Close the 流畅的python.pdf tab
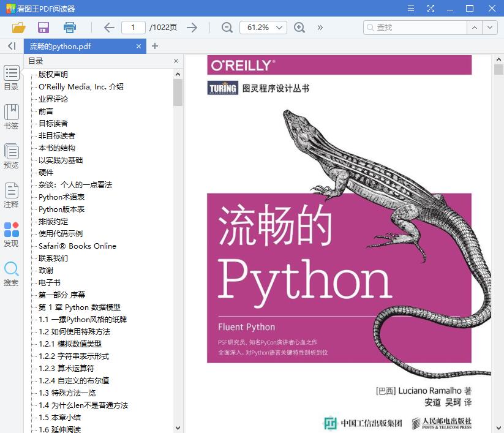Viewport: 504px width, 433px height. pos(138,47)
